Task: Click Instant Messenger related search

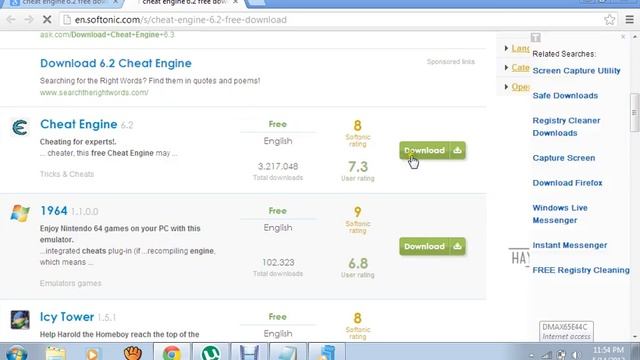Action: click(570, 245)
